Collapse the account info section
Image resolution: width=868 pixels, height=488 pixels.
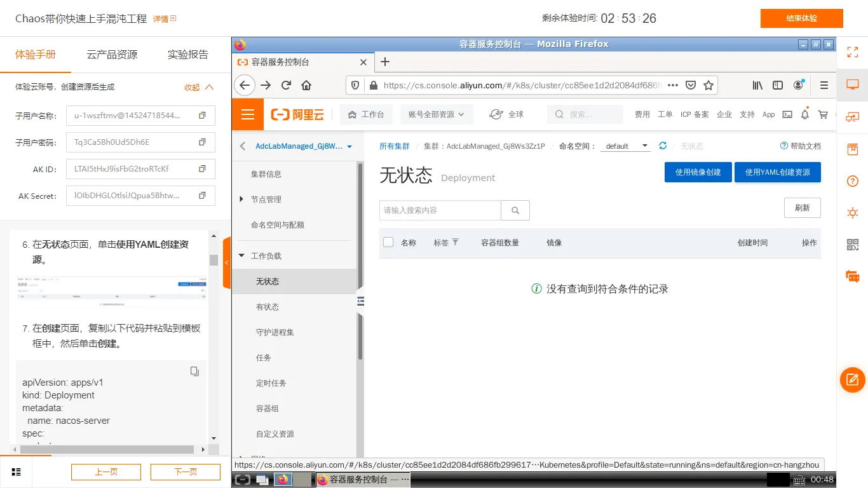click(200, 87)
